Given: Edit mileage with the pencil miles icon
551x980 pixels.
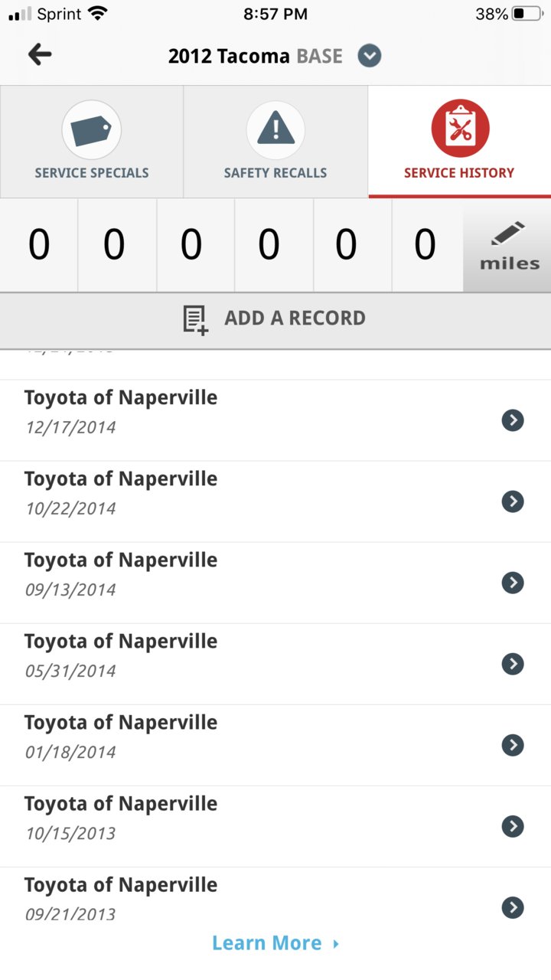Looking at the screenshot, I should point(508,246).
